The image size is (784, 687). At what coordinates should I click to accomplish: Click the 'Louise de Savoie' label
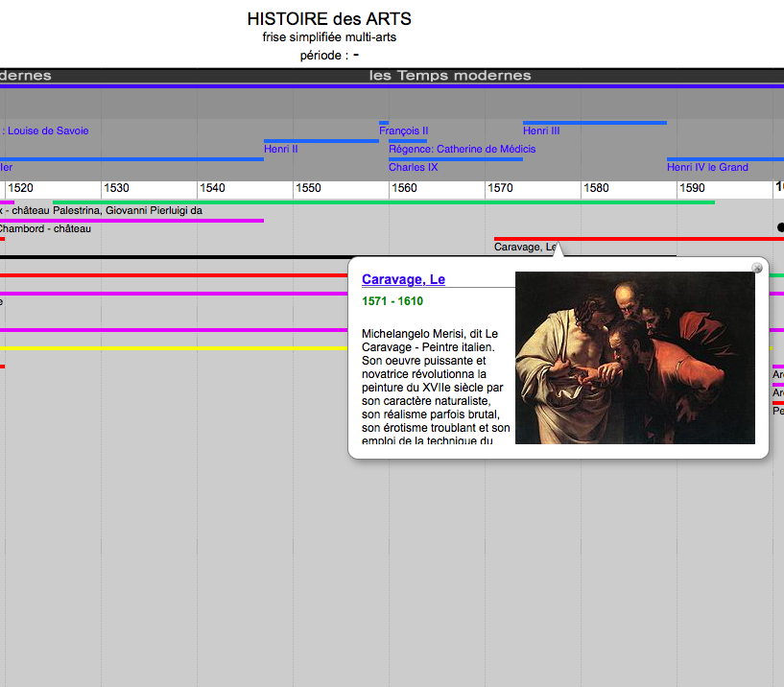(48, 130)
